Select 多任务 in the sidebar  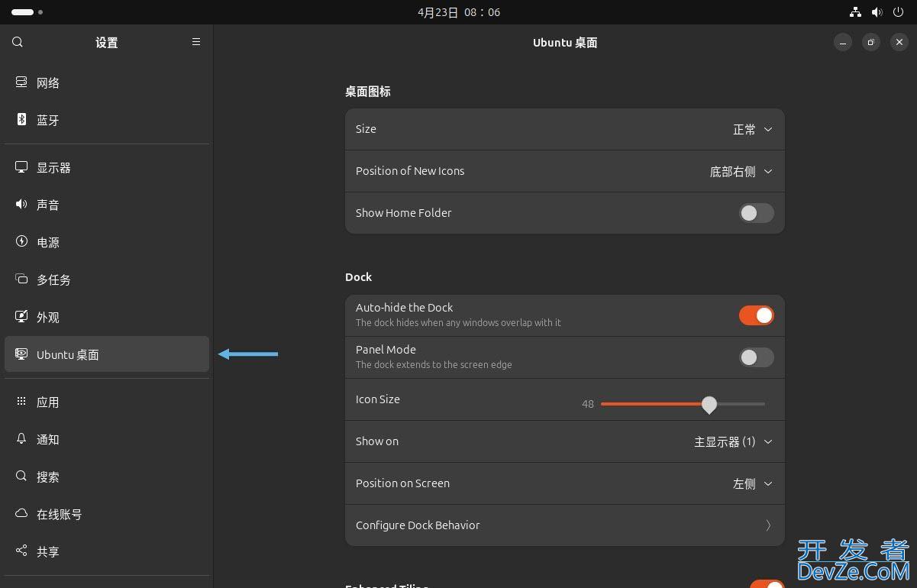pos(107,279)
